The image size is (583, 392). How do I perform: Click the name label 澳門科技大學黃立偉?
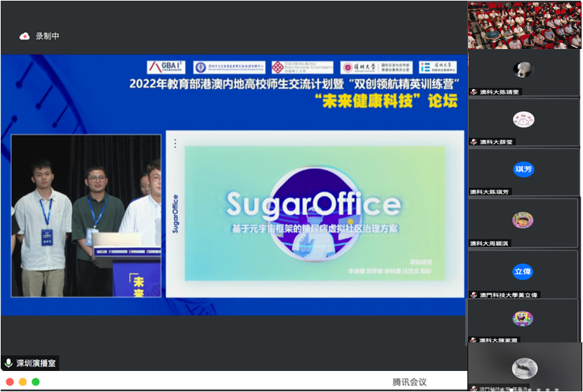point(508,295)
